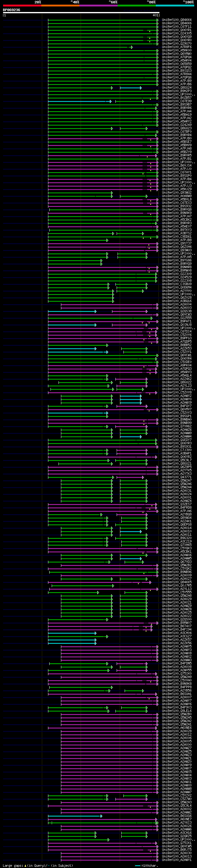Select the UniRef100_C9DD61 label

coord(177,236)
